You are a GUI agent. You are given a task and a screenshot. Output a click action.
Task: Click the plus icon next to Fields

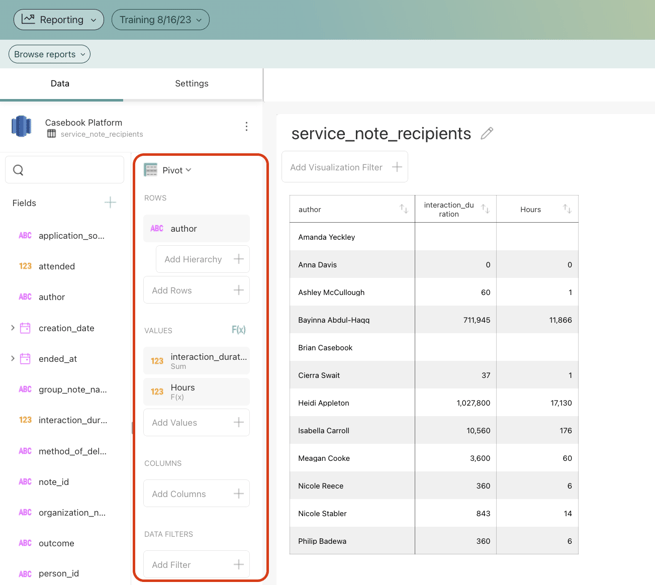pos(110,203)
